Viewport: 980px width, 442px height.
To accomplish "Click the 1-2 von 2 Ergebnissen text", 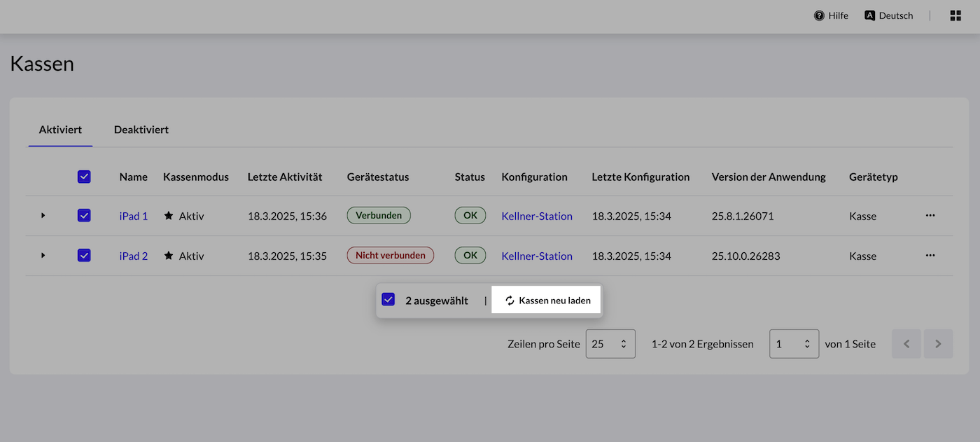I will (703, 344).
